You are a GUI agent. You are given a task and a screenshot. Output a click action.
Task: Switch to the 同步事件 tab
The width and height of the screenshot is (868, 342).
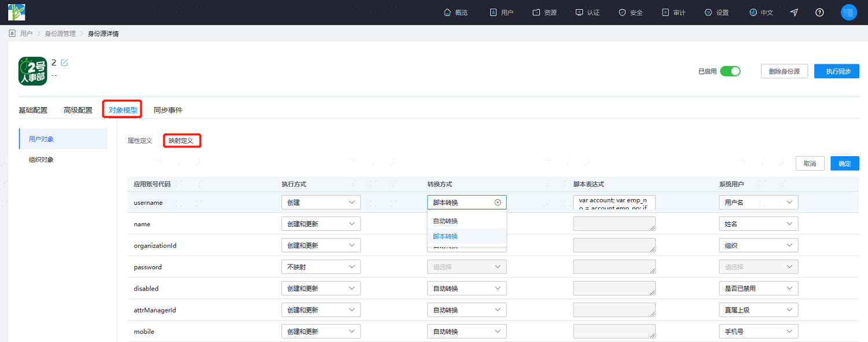pyautogui.click(x=168, y=110)
